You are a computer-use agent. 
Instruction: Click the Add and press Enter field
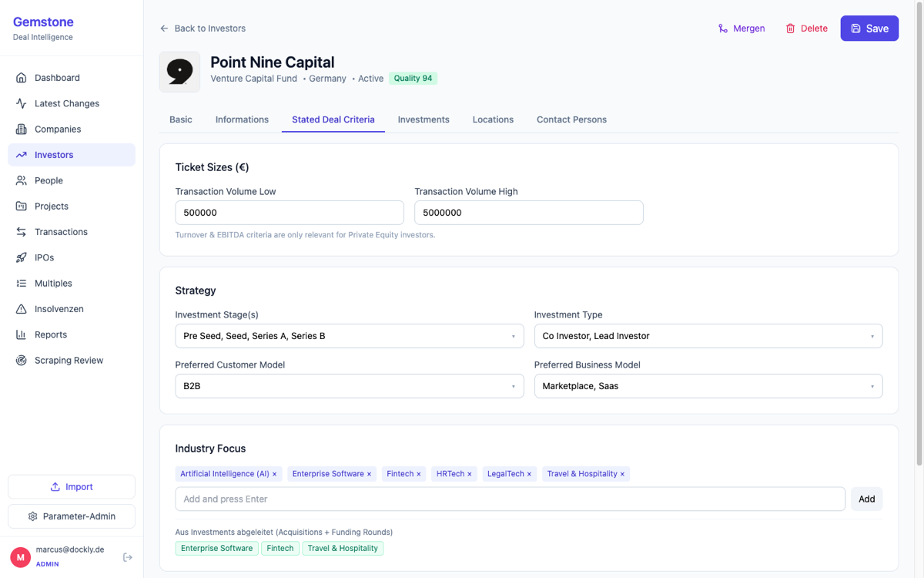point(511,499)
